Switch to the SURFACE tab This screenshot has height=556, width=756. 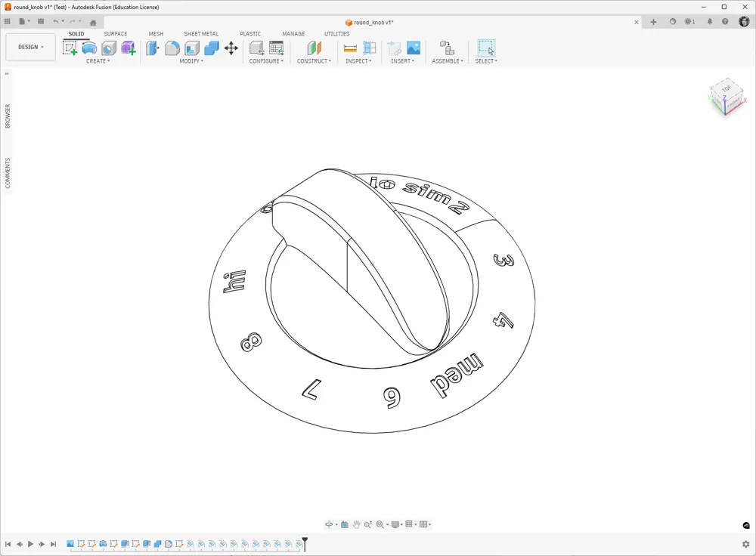[x=116, y=34]
